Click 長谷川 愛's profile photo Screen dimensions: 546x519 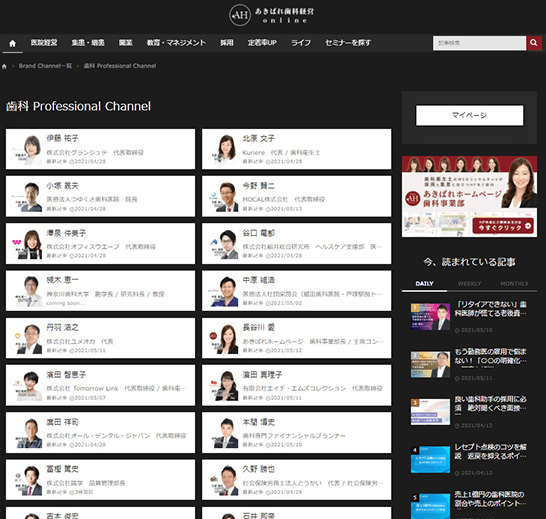(223, 339)
